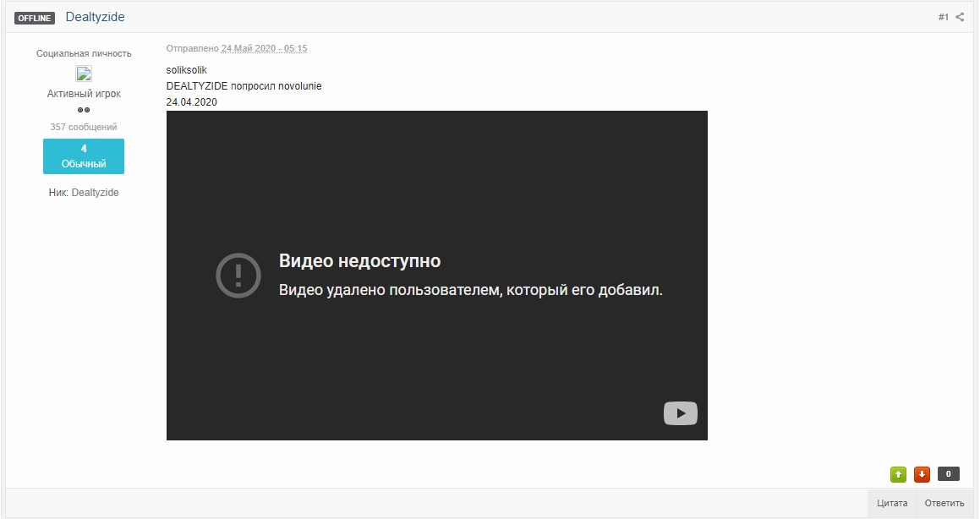Click the Видео недоступно heading
980x519 pixels.
(x=359, y=261)
